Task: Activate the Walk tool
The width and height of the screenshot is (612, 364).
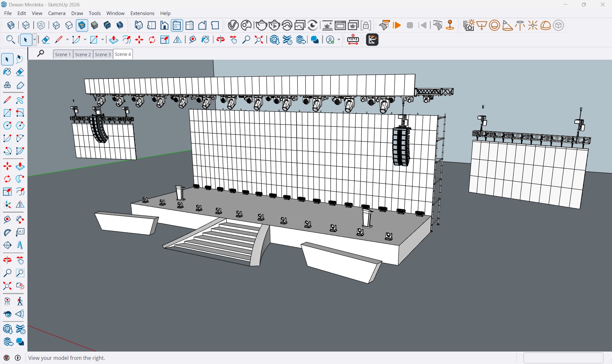Action: 20,301
